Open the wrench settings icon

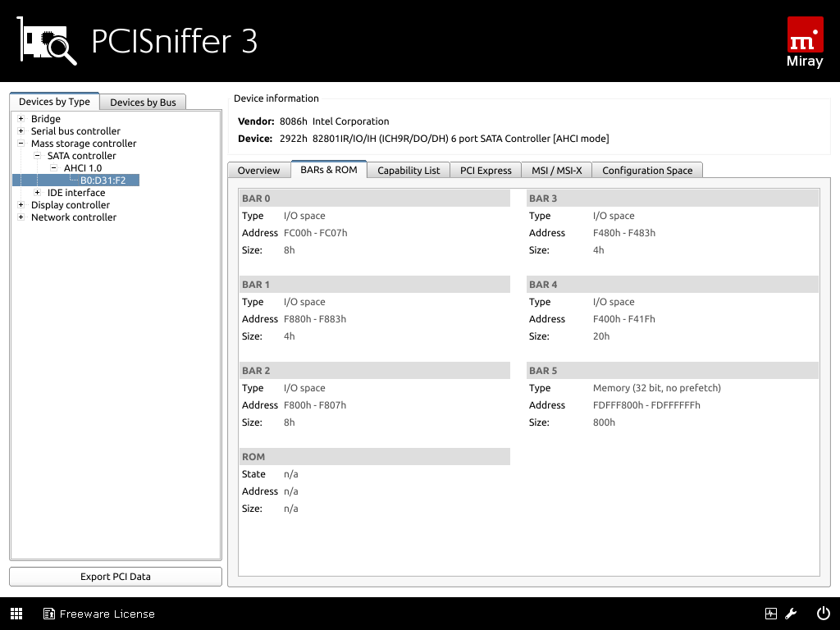(x=792, y=614)
